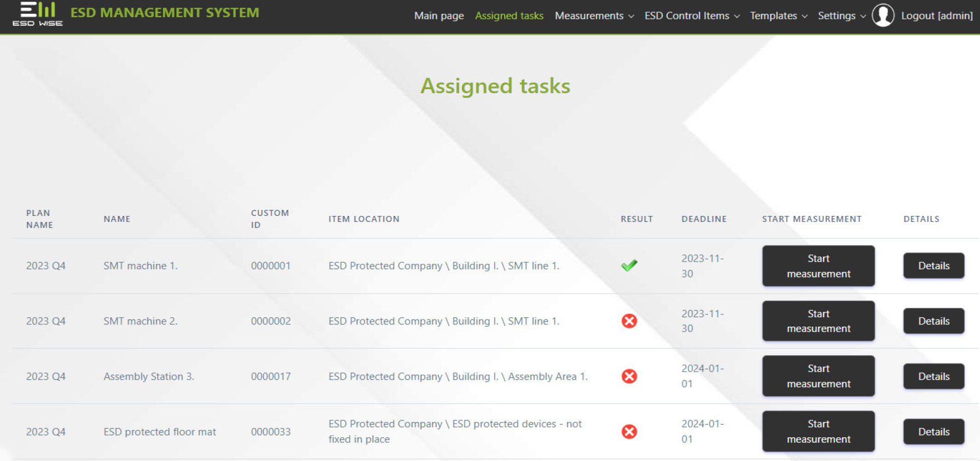Open the Settings dropdown
This screenshot has height=461, width=980.
[841, 16]
